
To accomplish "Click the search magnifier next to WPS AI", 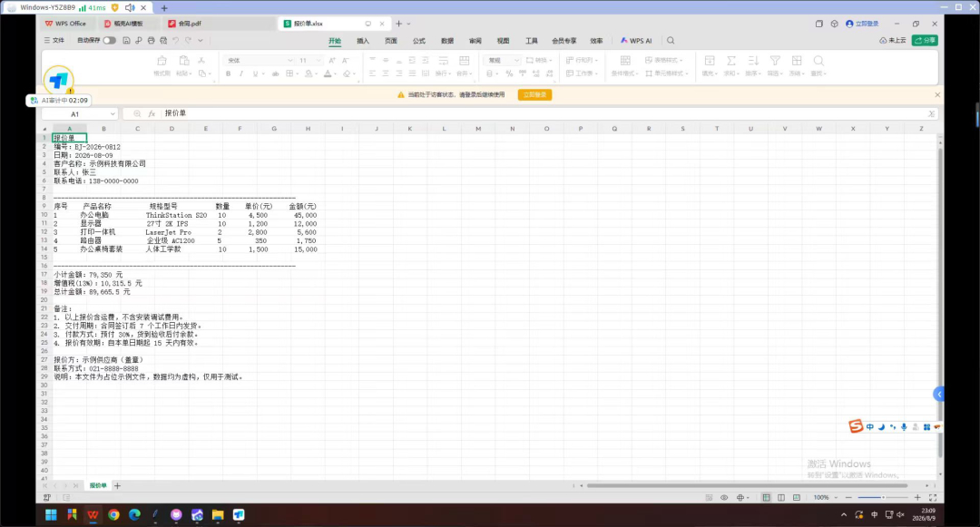I will tap(671, 41).
